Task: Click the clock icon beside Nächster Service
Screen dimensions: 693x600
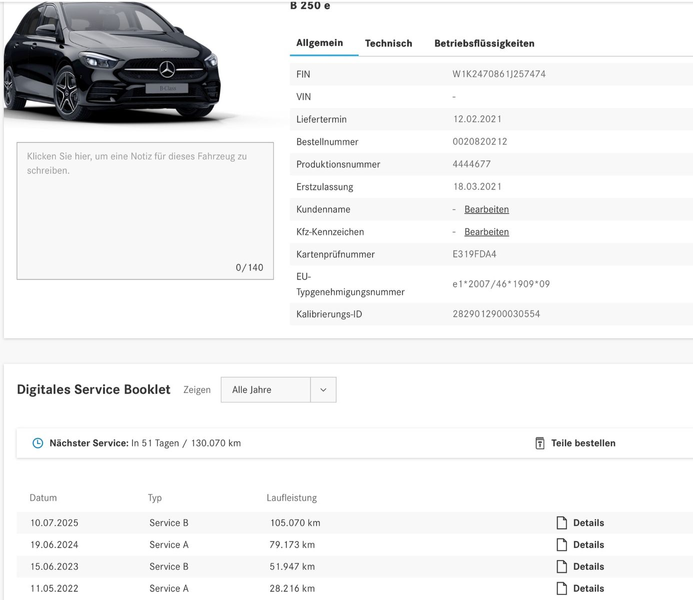Action: [38, 443]
